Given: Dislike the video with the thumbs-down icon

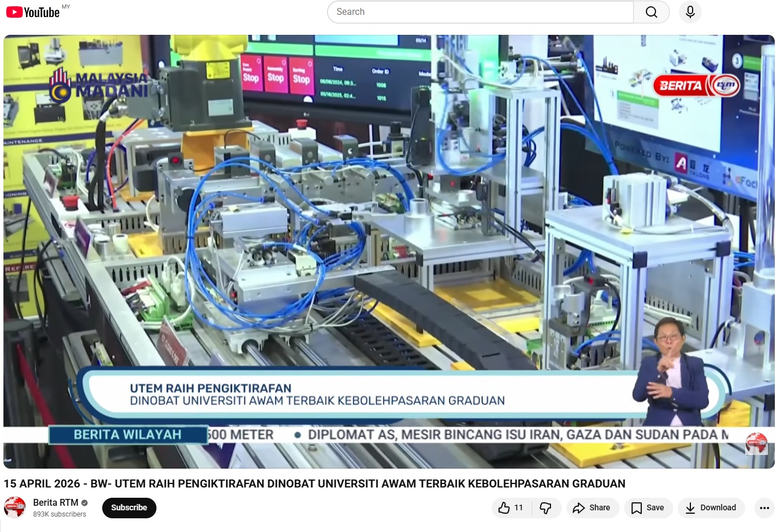Looking at the screenshot, I should pos(546,507).
